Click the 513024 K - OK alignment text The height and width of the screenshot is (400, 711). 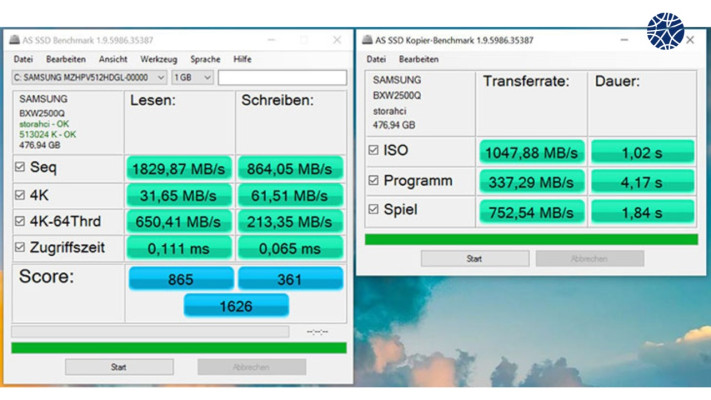pos(48,135)
